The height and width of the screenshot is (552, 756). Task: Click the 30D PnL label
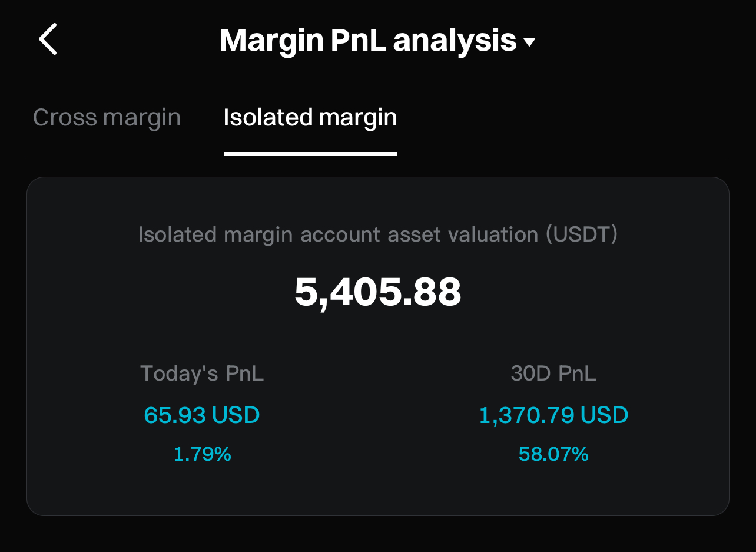553,373
